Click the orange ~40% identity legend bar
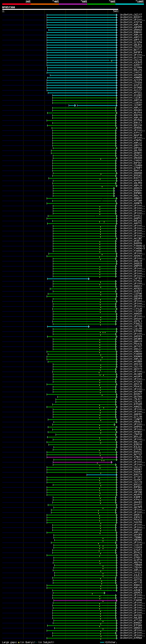 click(45, 4)
